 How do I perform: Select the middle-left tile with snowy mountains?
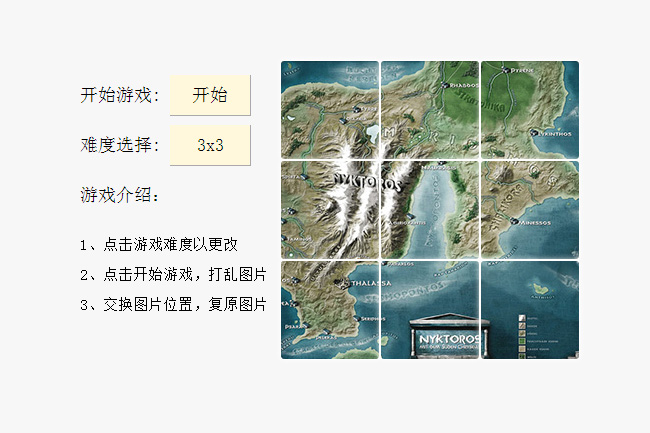330,210
